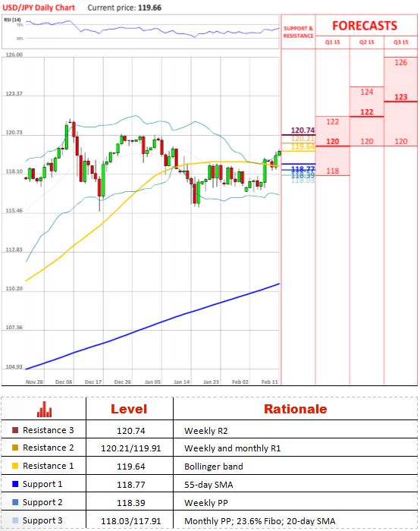Screen dimensions: 420x531
Task: Click the Support 1 blue color swatch
Action: coord(15,484)
